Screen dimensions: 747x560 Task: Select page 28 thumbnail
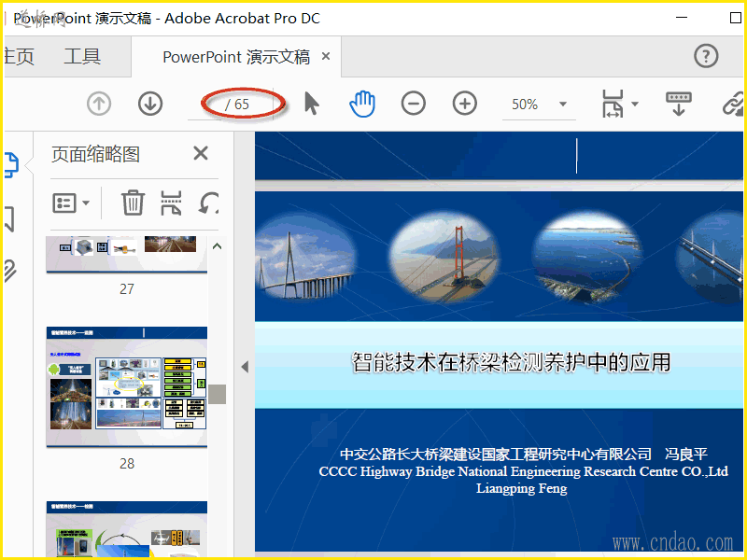pos(127,386)
